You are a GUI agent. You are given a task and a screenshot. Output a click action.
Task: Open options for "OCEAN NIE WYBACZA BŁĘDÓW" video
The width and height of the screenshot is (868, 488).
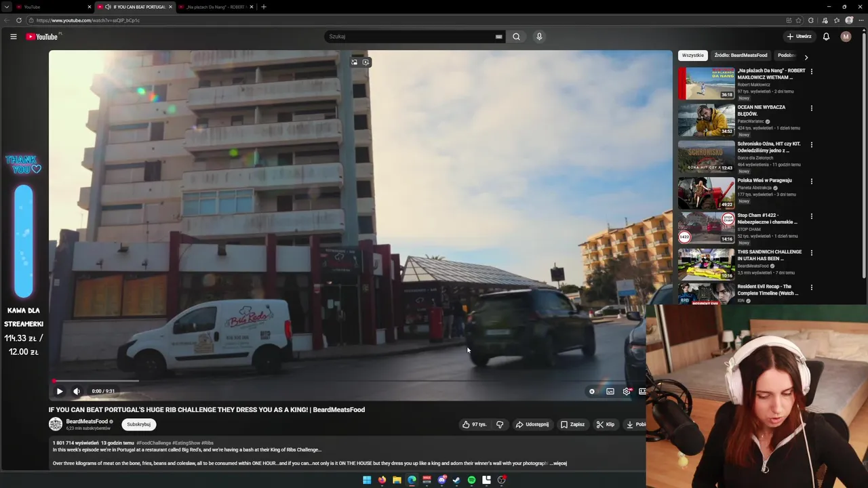click(811, 108)
